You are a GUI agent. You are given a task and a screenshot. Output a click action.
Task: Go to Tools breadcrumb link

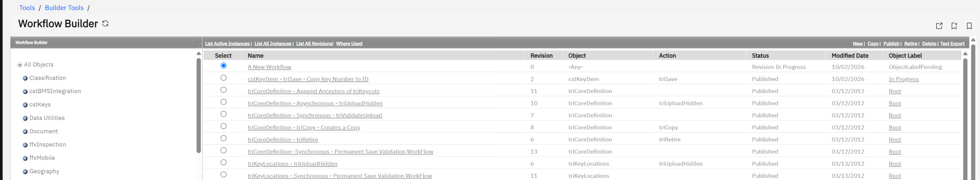27,8
